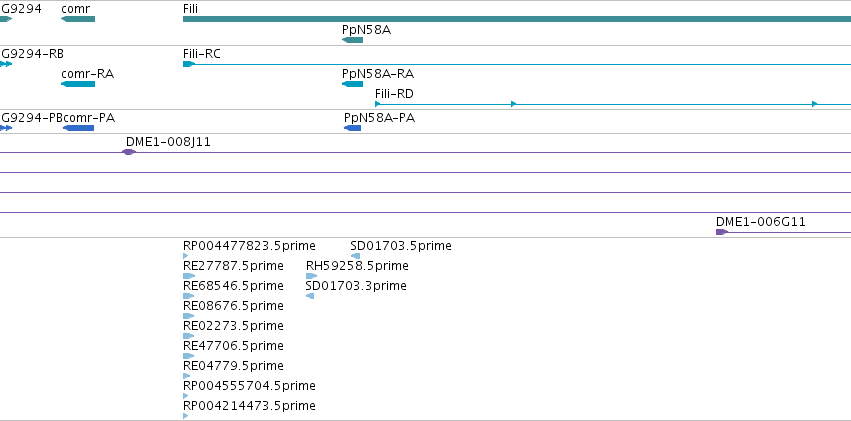Image resolution: width=851 pixels, height=421 pixels.
Task: Click the PpN58A gene arrow glyph
Action: 352,40
